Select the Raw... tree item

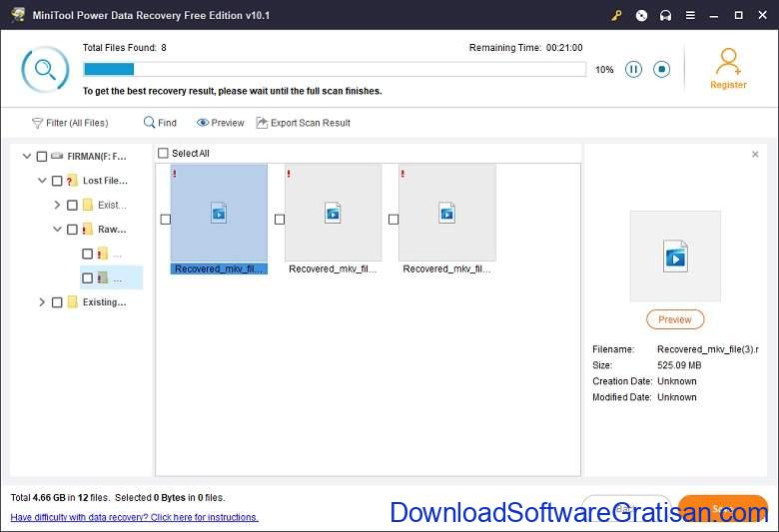coord(112,230)
